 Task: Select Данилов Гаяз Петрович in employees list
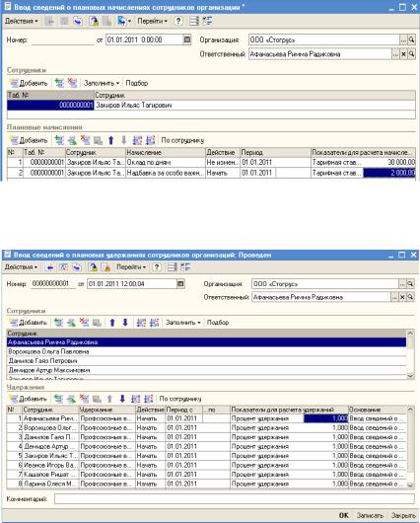coord(206,361)
